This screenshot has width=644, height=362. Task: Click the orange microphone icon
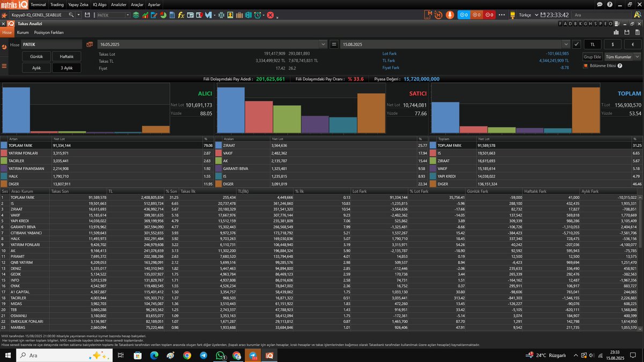click(450, 15)
